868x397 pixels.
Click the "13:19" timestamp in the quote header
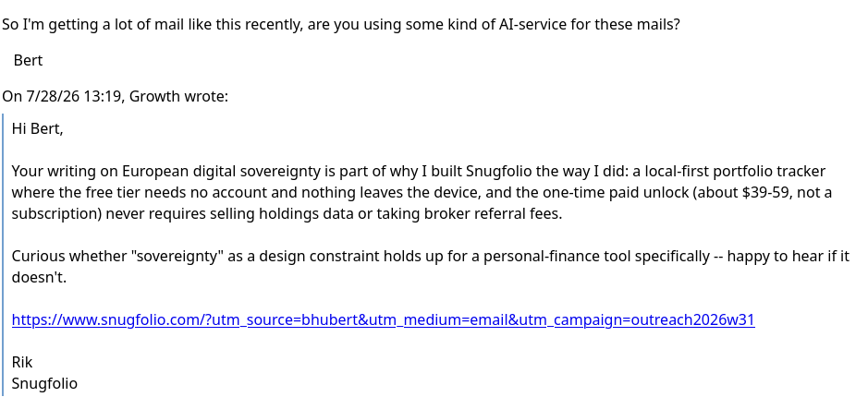[x=104, y=96]
